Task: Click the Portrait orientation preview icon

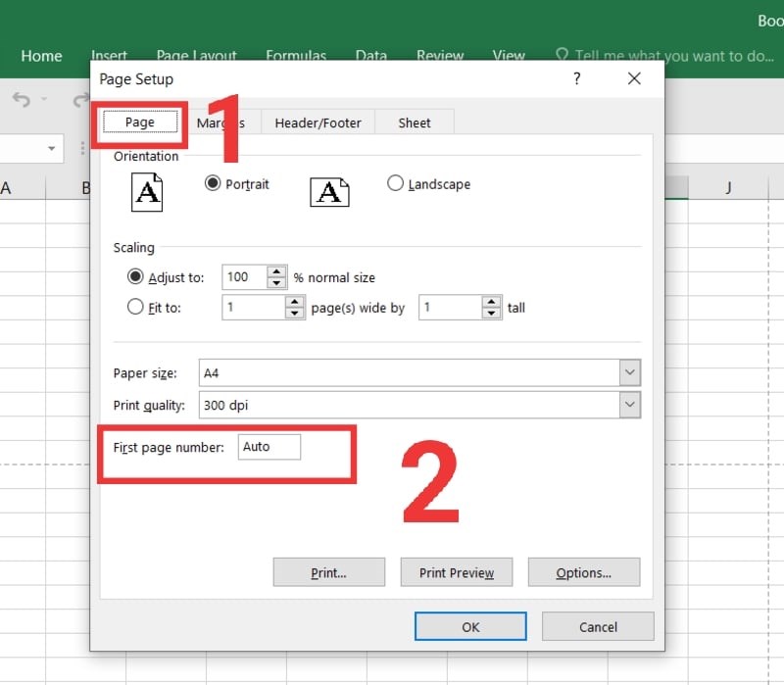Action: click(146, 192)
